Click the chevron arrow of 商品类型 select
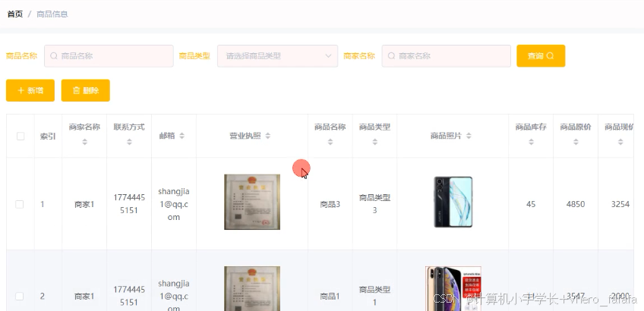The height and width of the screenshot is (311, 644). 328,56
